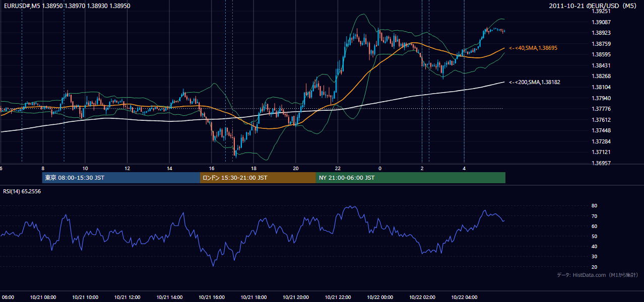Click hour label 14 on price chart axis

pos(169,168)
